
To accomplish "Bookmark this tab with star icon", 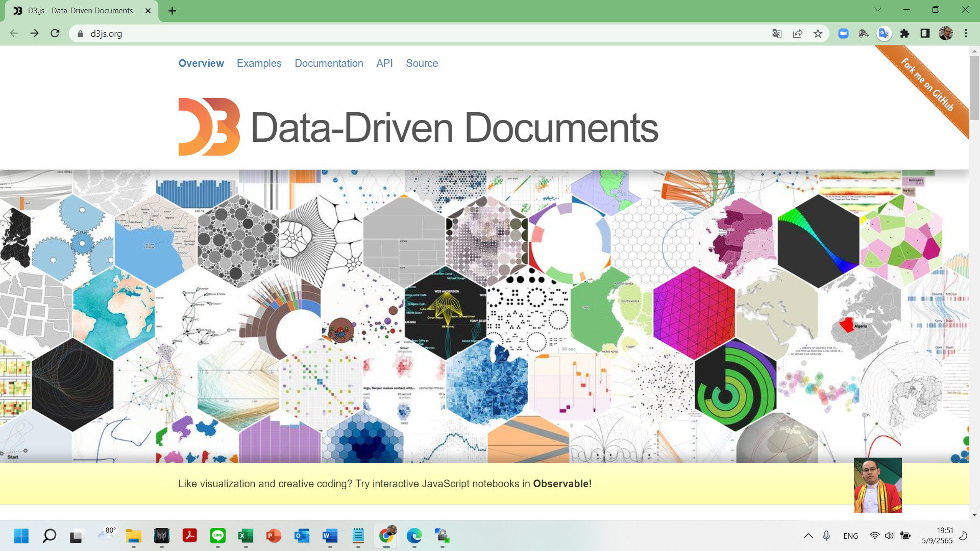I will (818, 34).
